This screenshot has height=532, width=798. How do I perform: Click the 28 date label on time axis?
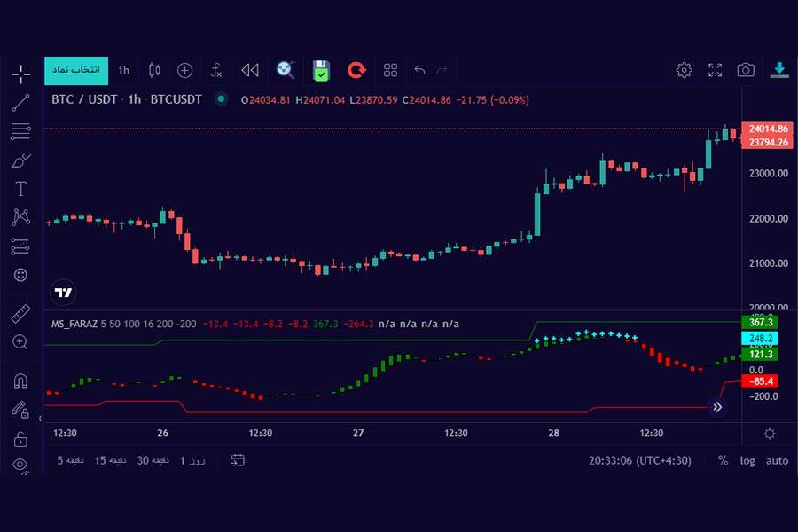pyautogui.click(x=553, y=434)
